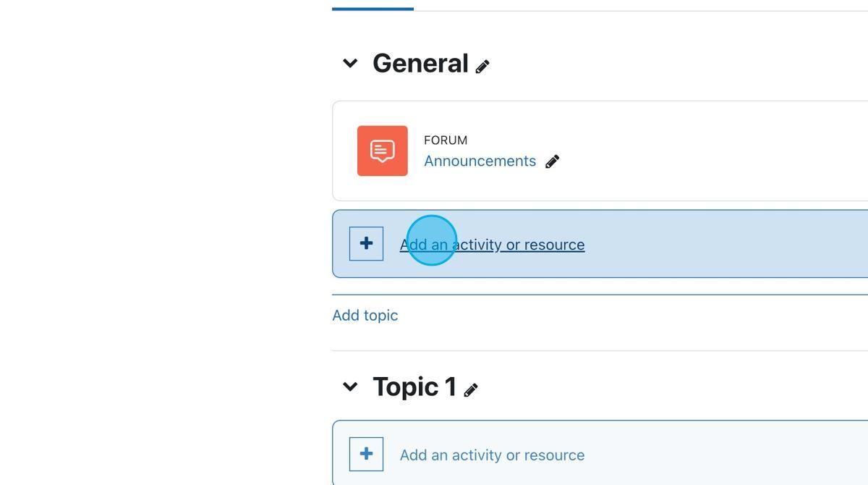The width and height of the screenshot is (868, 485).
Task: Open the Announcements forum
Action: click(479, 161)
